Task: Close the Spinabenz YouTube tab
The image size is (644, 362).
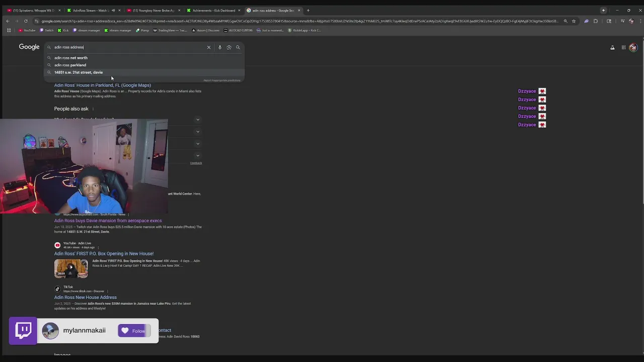Action: coord(59,10)
